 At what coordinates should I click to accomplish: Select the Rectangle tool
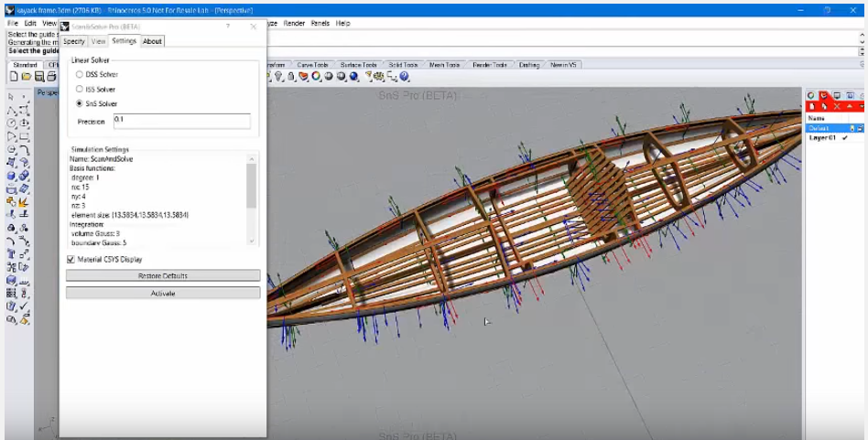[25, 136]
